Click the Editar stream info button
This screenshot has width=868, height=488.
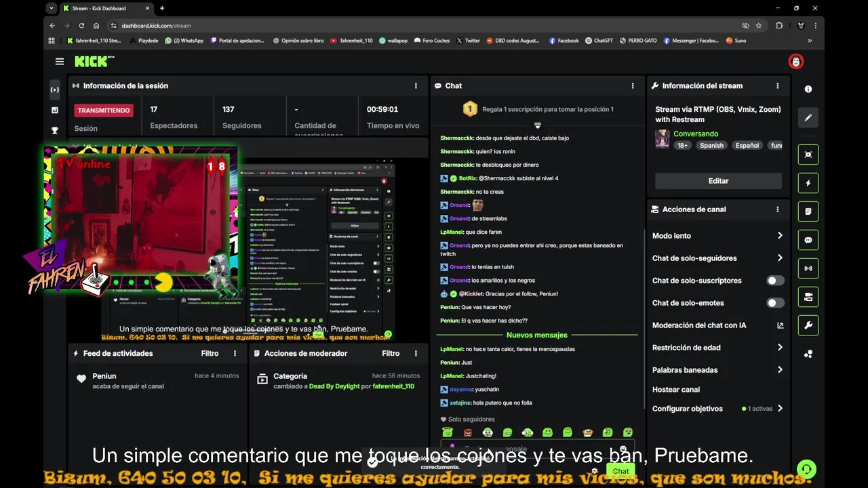[718, 181]
